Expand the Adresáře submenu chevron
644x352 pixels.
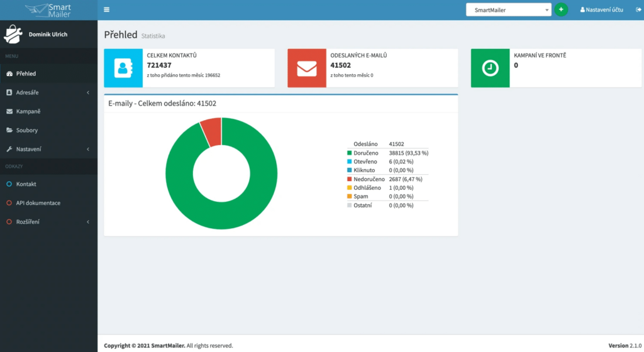coord(88,93)
